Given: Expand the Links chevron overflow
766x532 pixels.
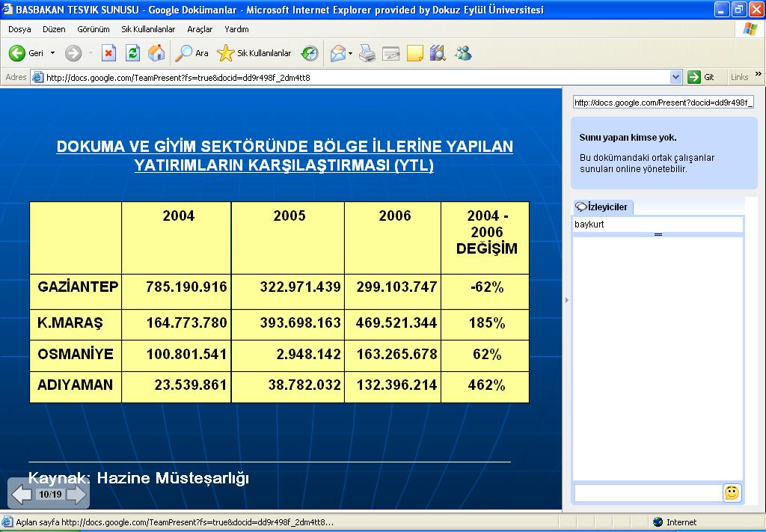Looking at the screenshot, I should tap(759, 74).
